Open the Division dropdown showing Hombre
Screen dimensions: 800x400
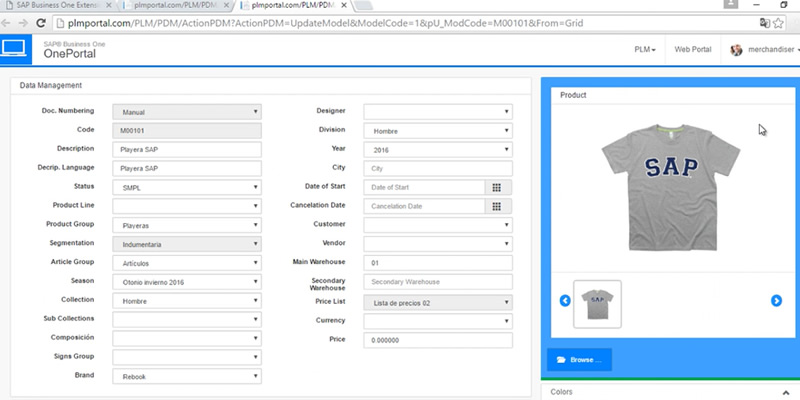(x=437, y=130)
